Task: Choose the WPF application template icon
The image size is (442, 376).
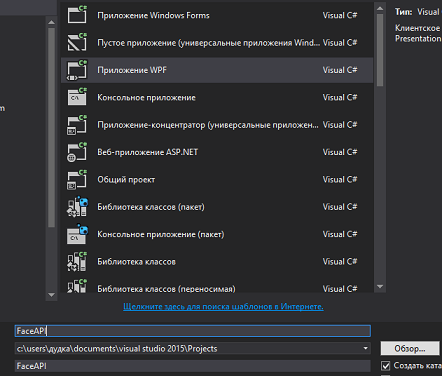Action: pos(77,70)
